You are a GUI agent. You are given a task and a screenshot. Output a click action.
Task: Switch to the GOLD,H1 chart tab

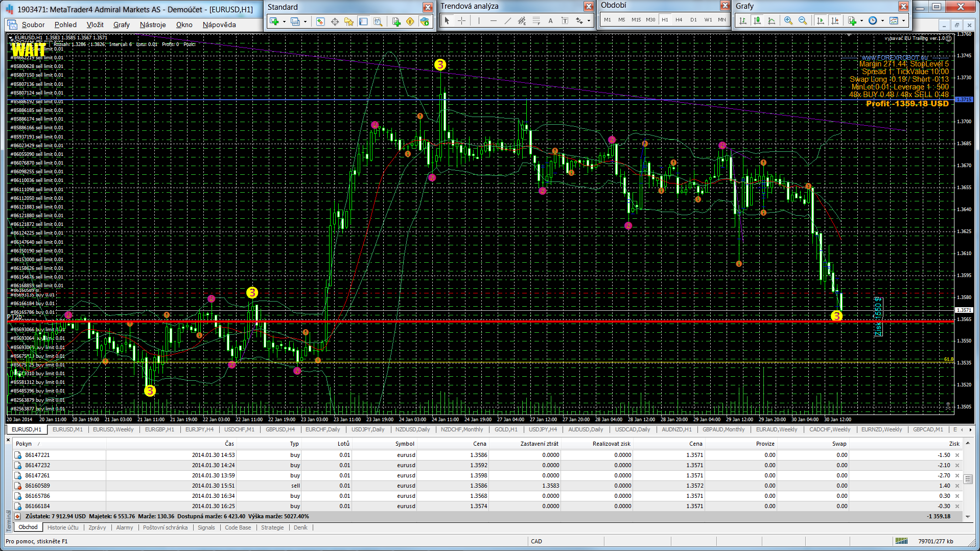point(506,429)
